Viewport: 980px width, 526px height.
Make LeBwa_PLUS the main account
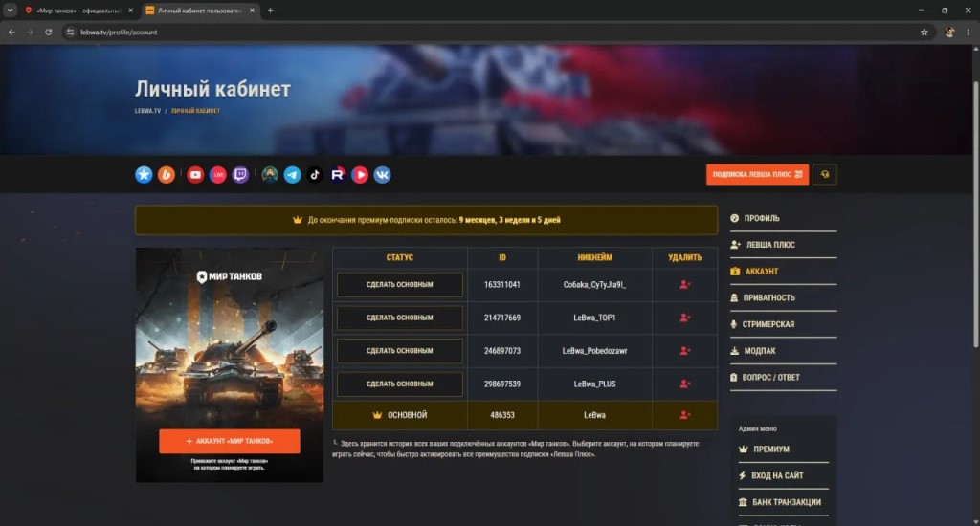(399, 384)
